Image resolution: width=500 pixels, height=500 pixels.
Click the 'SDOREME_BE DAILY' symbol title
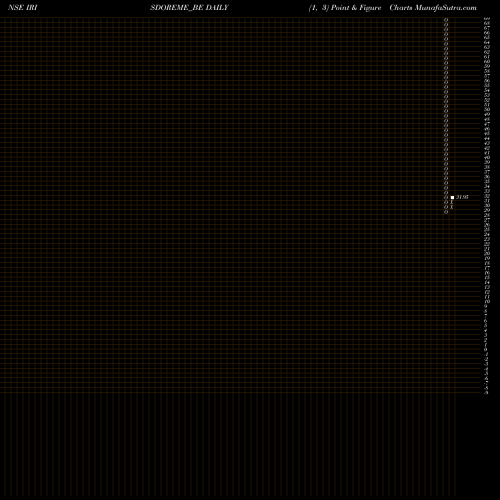pyautogui.click(x=189, y=8)
